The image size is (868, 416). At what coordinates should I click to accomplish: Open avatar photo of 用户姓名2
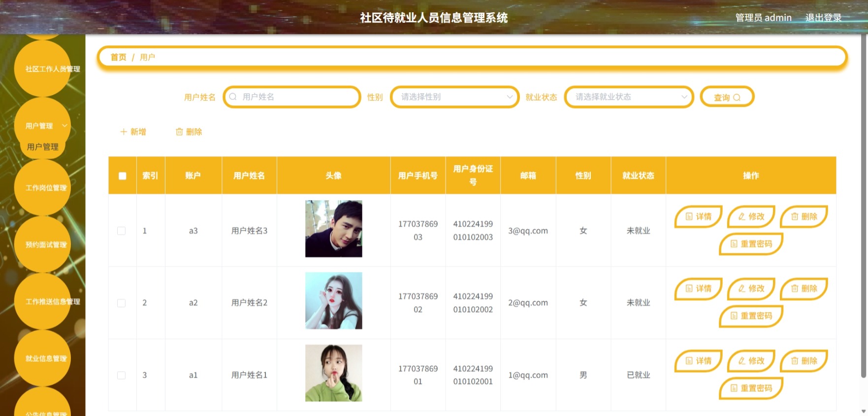click(334, 301)
